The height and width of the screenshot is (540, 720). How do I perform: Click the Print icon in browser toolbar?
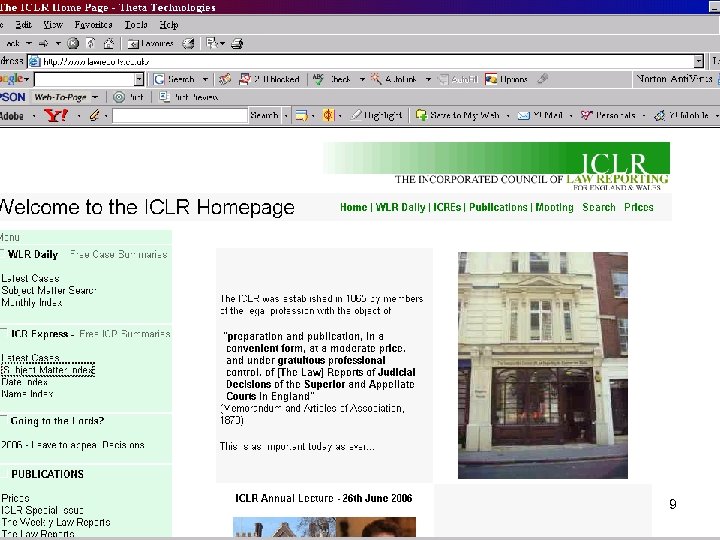tap(237, 44)
